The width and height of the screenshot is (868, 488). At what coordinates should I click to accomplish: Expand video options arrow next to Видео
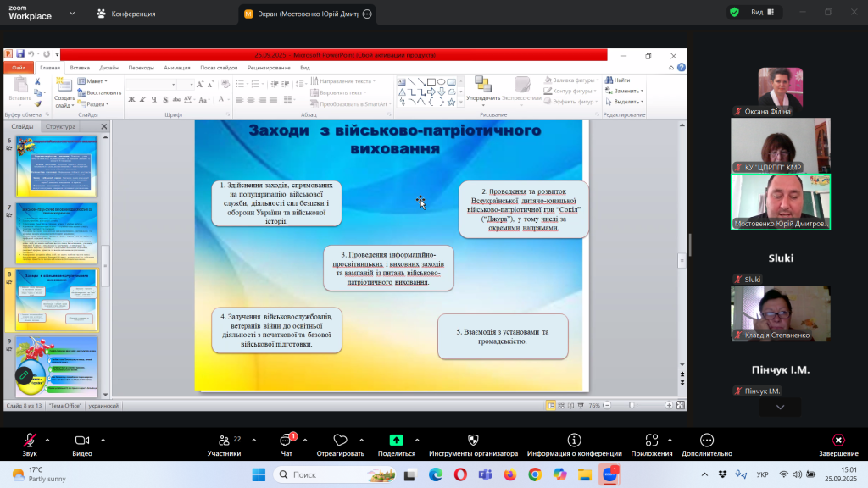(x=103, y=440)
